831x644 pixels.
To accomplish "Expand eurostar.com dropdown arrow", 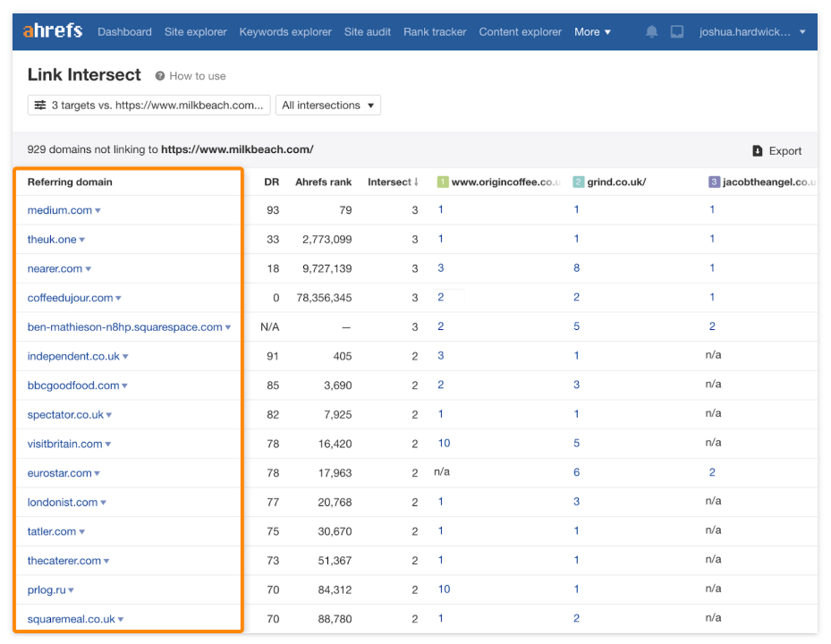I will 97,473.
